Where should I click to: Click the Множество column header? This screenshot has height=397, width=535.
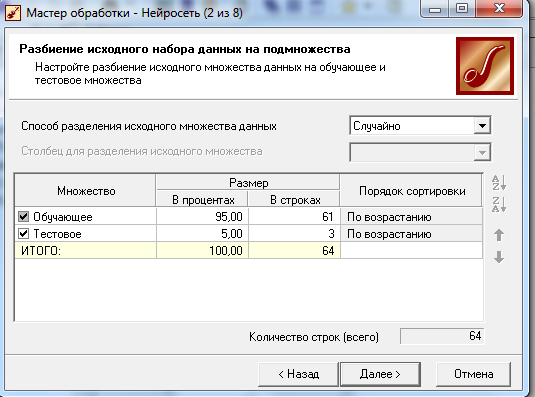(85, 190)
